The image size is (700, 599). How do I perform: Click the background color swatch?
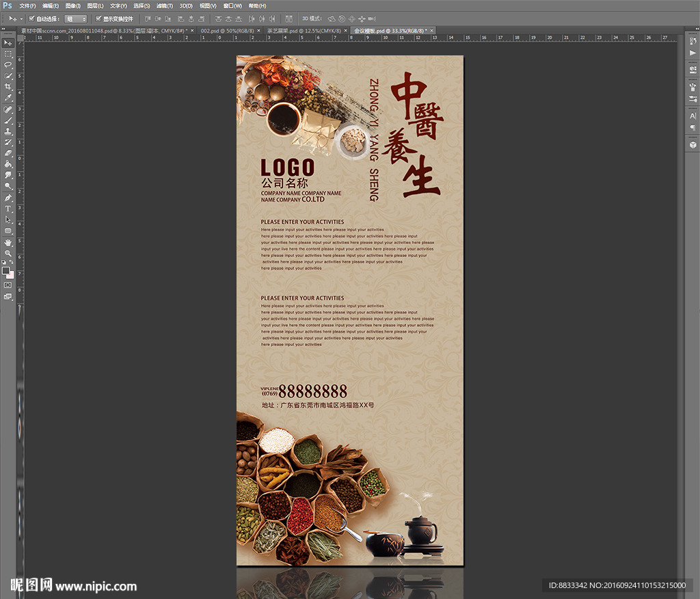10,275
